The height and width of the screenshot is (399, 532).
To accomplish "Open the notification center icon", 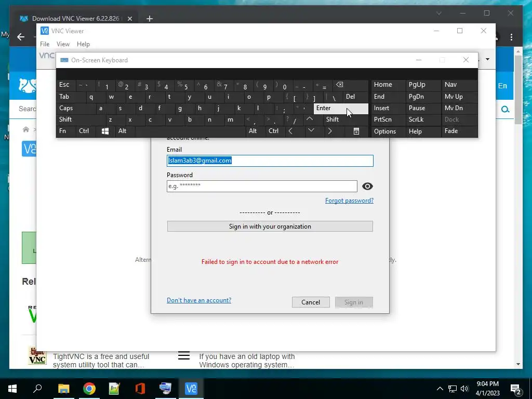I will click(516, 389).
